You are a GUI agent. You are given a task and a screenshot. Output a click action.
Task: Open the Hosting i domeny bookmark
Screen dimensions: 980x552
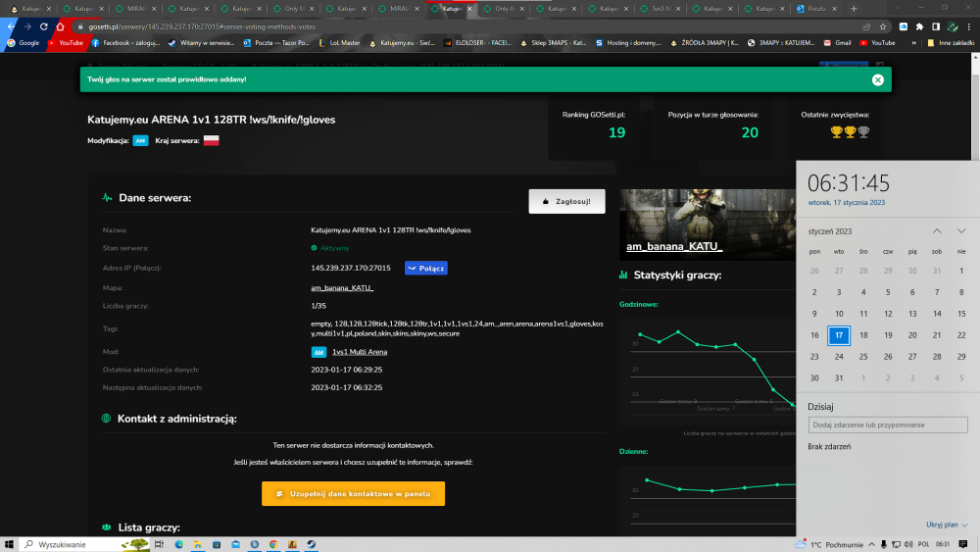(629, 43)
